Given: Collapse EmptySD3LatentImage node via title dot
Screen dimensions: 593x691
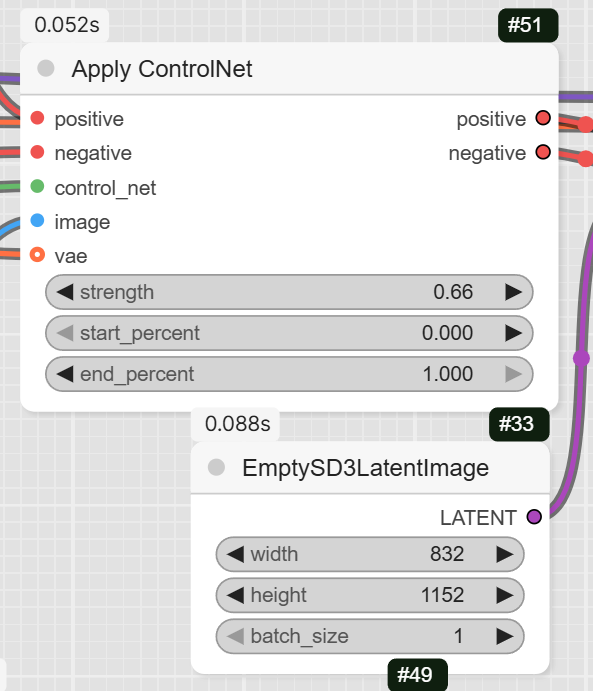Looking at the screenshot, I should (216, 467).
